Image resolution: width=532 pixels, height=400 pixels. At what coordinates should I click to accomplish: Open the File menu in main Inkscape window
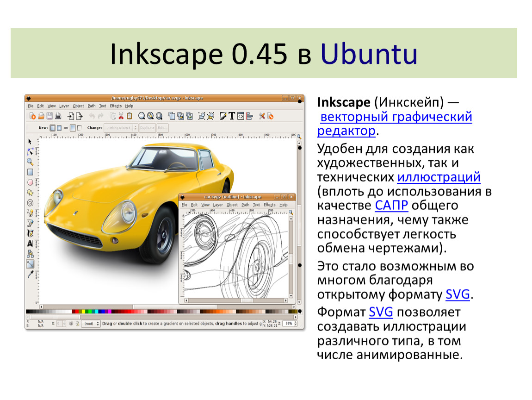[x=31, y=106]
